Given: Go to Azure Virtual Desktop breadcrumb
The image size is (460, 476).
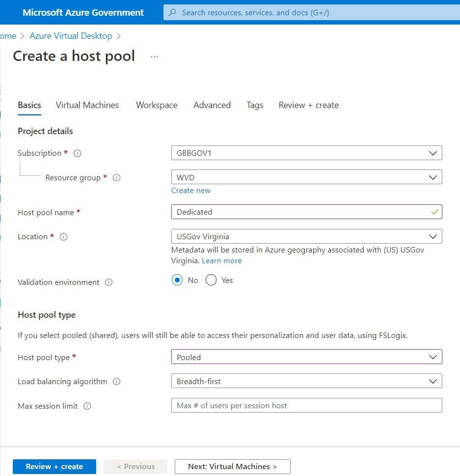Looking at the screenshot, I should [x=71, y=36].
